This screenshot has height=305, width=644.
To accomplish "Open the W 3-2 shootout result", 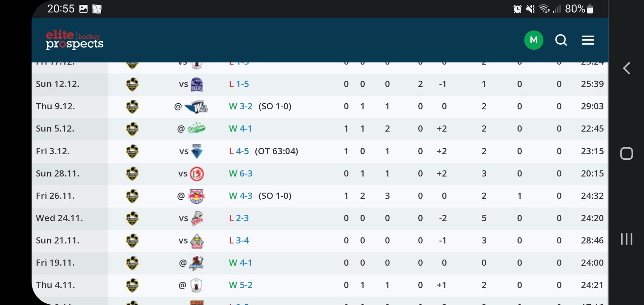I will pyautogui.click(x=240, y=106).
